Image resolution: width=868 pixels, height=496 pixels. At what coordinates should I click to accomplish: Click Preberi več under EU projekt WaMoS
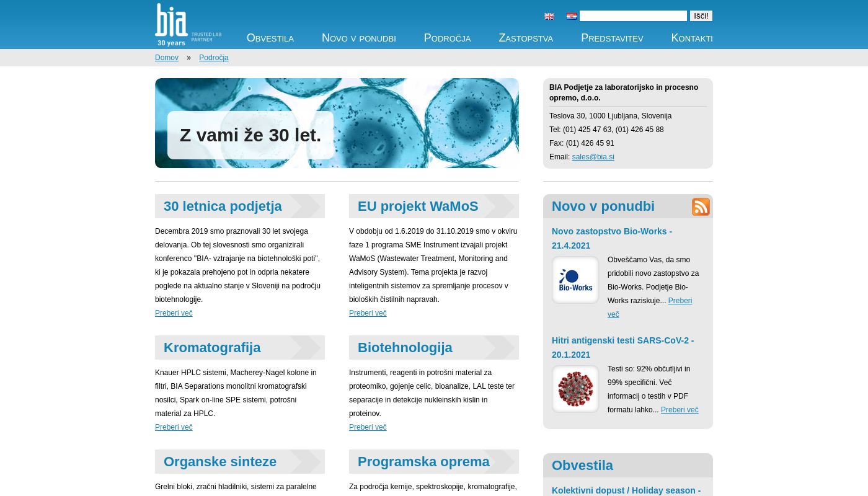tap(368, 313)
